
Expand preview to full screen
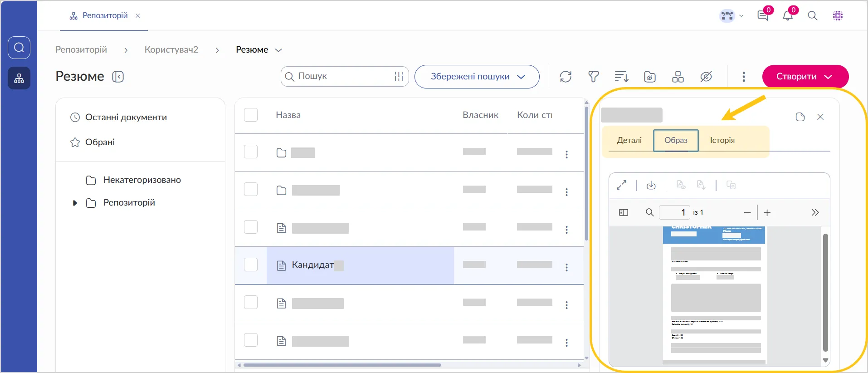[621, 185]
